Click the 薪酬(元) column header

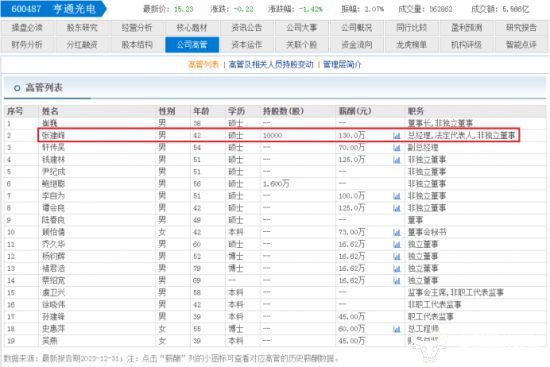click(x=355, y=111)
